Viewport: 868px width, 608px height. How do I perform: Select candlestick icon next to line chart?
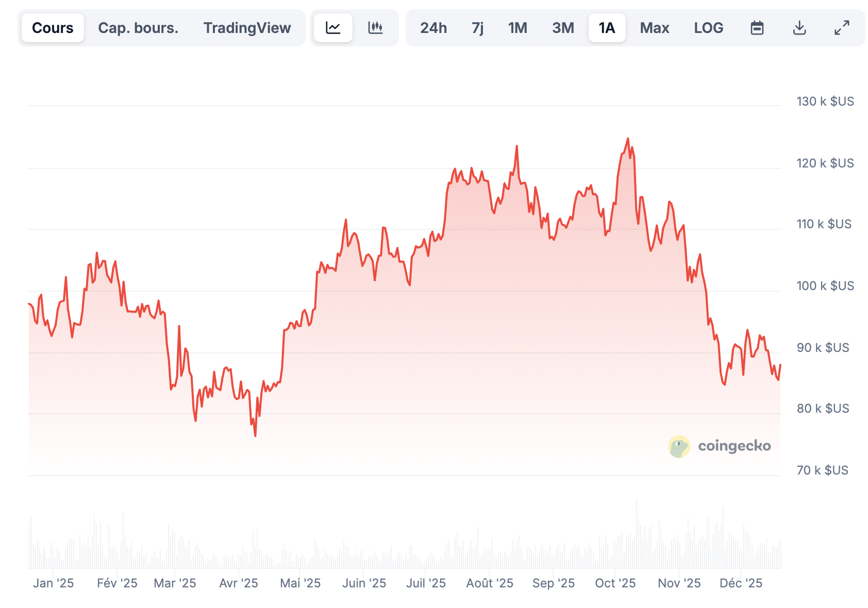coord(376,28)
